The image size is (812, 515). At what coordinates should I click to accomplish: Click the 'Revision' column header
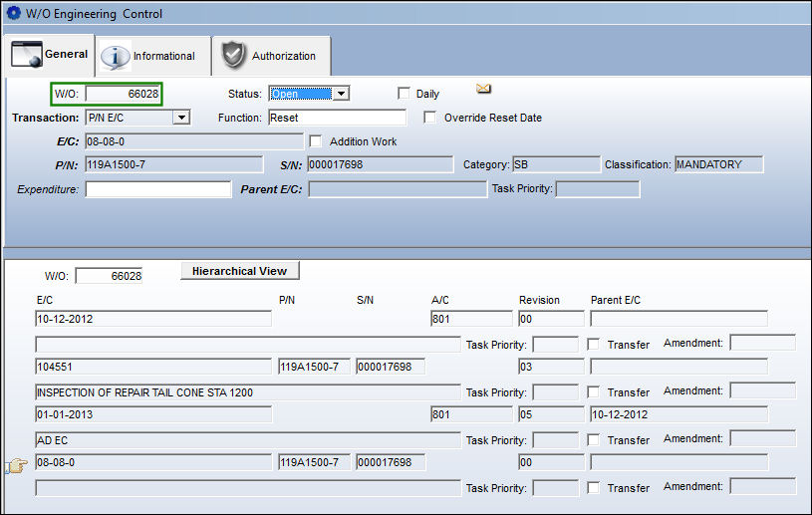539,300
